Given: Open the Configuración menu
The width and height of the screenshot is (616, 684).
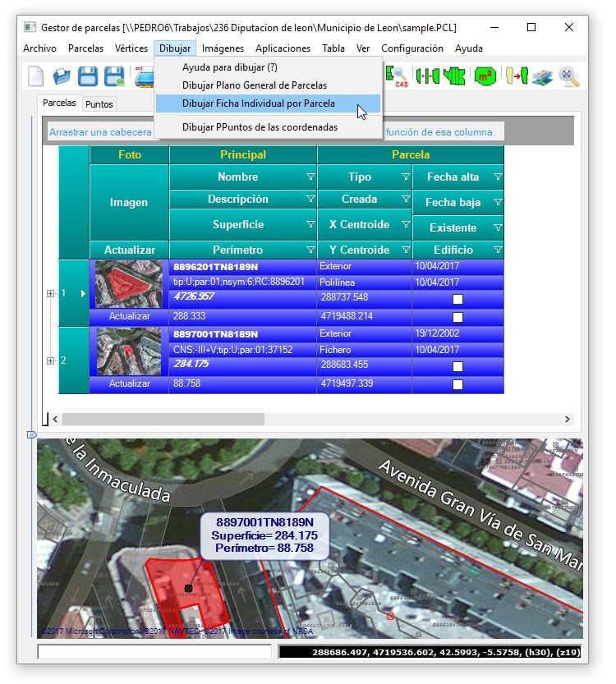Looking at the screenshot, I should point(411,48).
